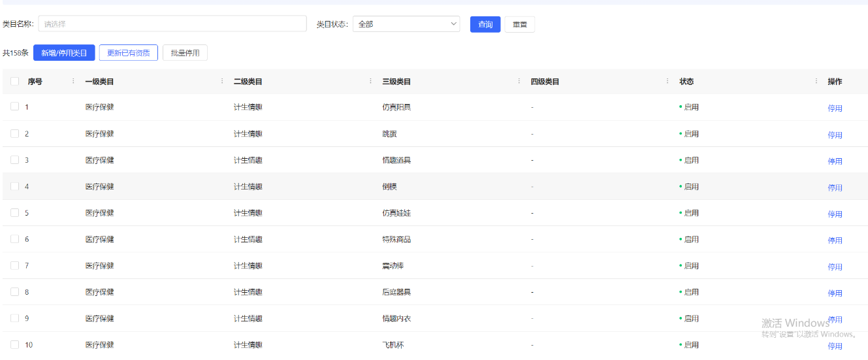
Task: Select the checkbox for row 5
Action: click(x=15, y=212)
